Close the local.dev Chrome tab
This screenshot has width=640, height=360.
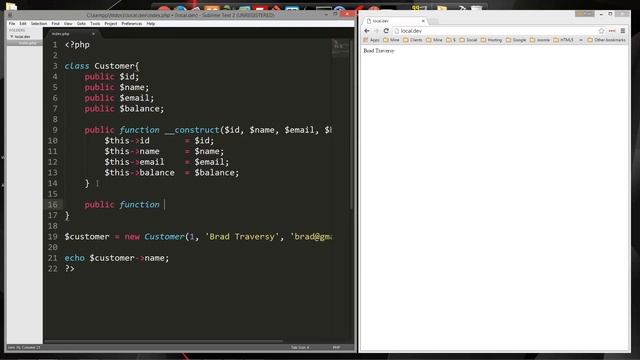pos(423,21)
